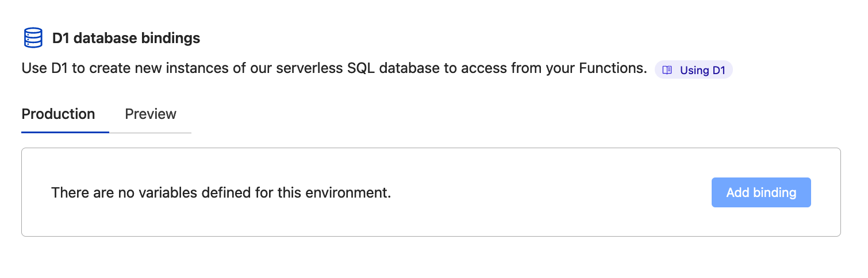Click the word bindings in the heading
Screen dimensions: 868x278
[172, 38]
